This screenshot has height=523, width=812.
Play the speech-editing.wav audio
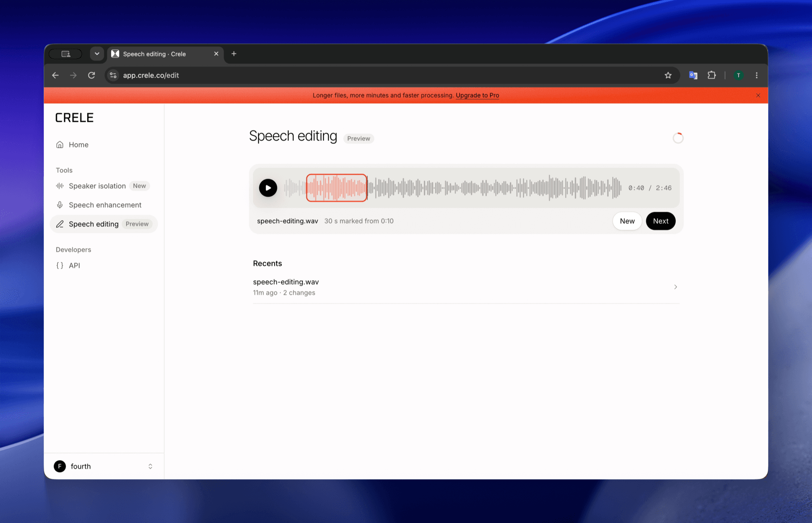tap(268, 188)
